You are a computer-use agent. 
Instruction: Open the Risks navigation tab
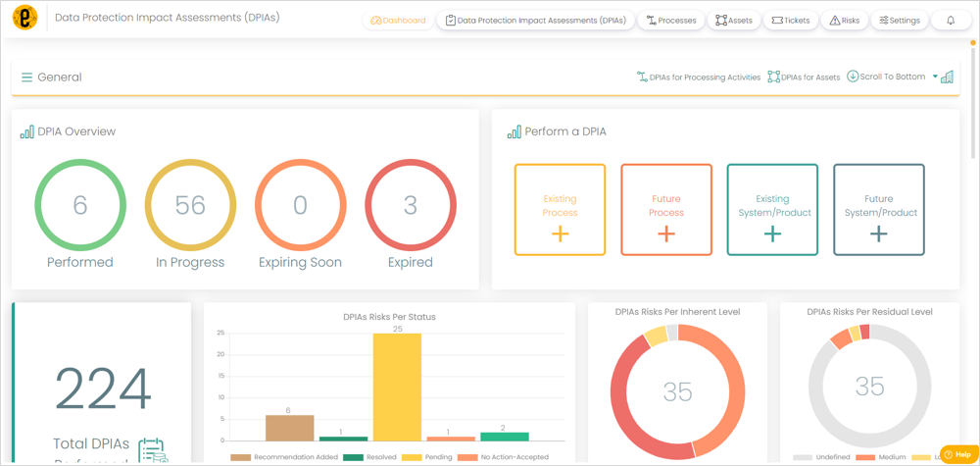(845, 21)
